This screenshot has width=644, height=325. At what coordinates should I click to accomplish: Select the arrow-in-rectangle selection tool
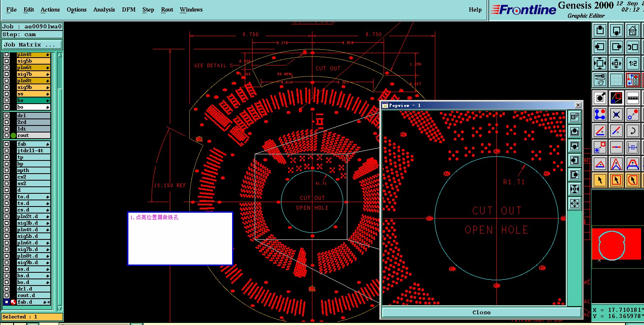pos(616,180)
